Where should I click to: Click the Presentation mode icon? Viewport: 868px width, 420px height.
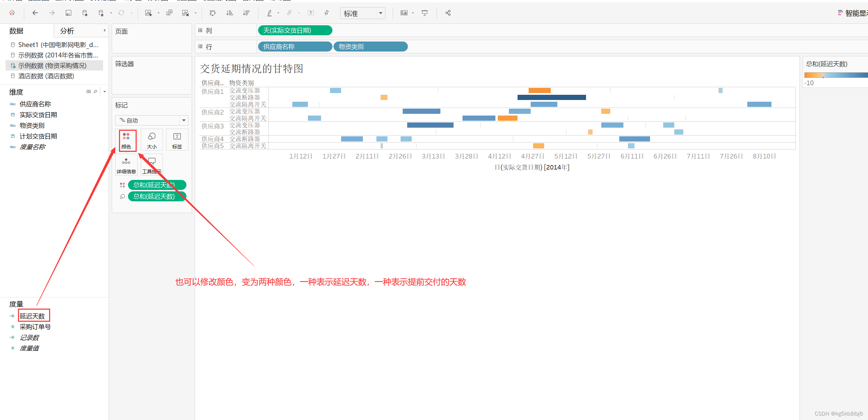[424, 13]
